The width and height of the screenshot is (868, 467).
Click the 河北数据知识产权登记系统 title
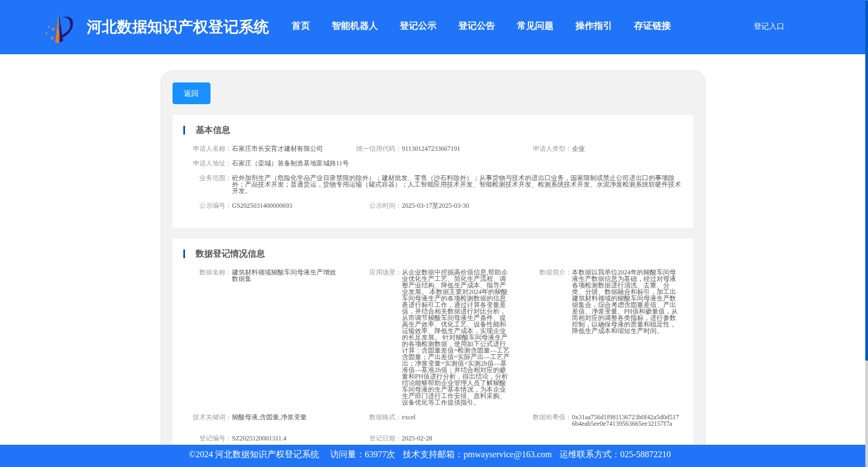[177, 27]
